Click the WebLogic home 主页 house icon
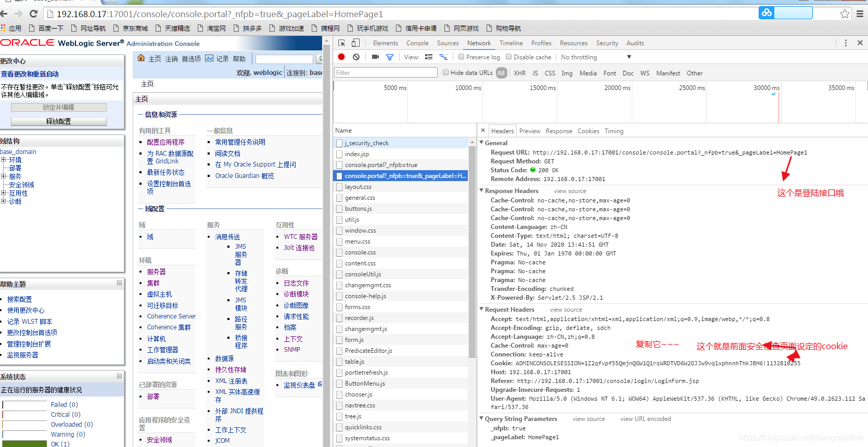Screen dimensions: 868x447 pos(141,58)
